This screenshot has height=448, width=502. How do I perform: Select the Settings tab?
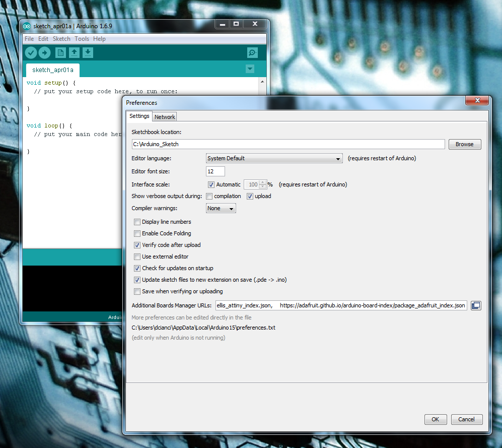(x=139, y=116)
